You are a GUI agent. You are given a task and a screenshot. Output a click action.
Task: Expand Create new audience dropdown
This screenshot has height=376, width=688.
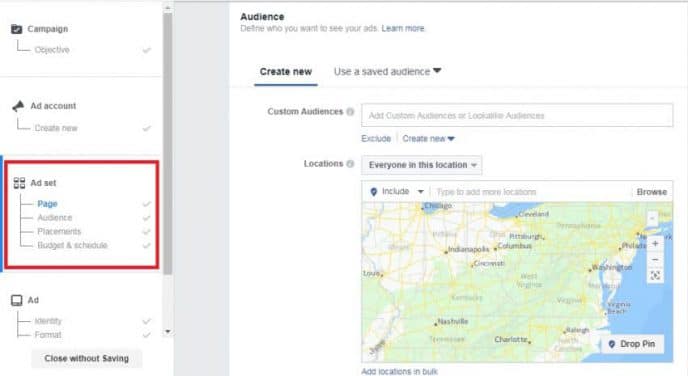(x=428, y=139)
